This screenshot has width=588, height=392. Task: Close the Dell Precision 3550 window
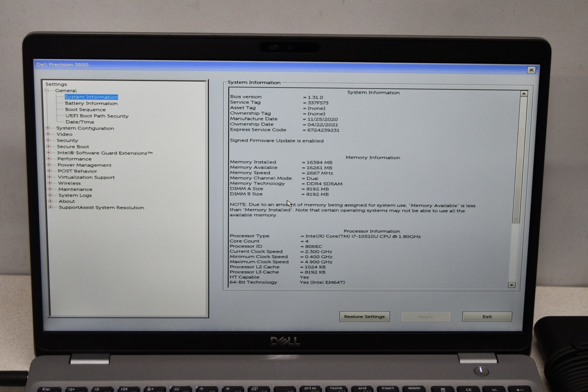point(531,70)
